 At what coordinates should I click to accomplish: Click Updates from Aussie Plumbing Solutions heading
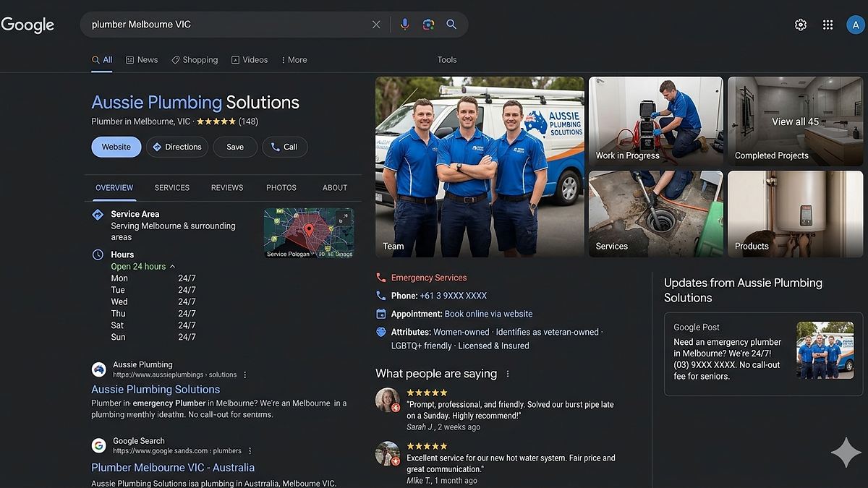[744, 290]
